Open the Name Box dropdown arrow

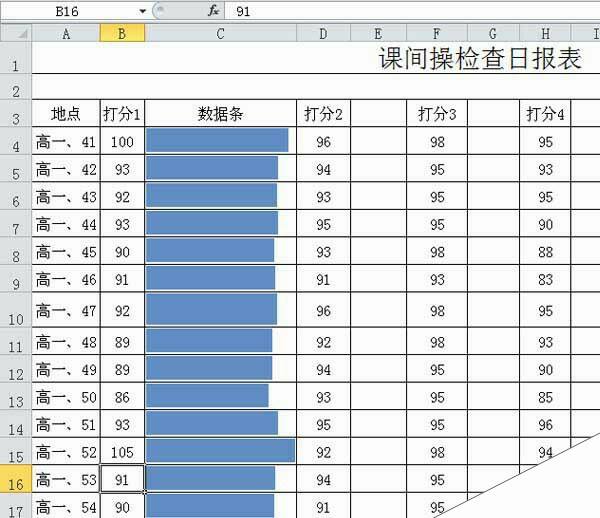tap(142, 11)
